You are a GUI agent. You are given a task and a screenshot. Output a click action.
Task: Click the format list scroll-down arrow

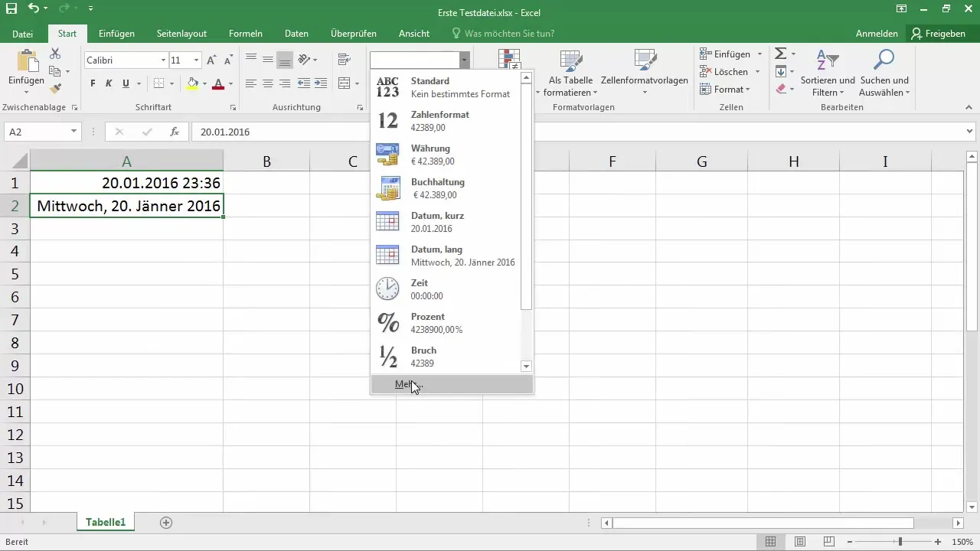(x=526, y=367)
